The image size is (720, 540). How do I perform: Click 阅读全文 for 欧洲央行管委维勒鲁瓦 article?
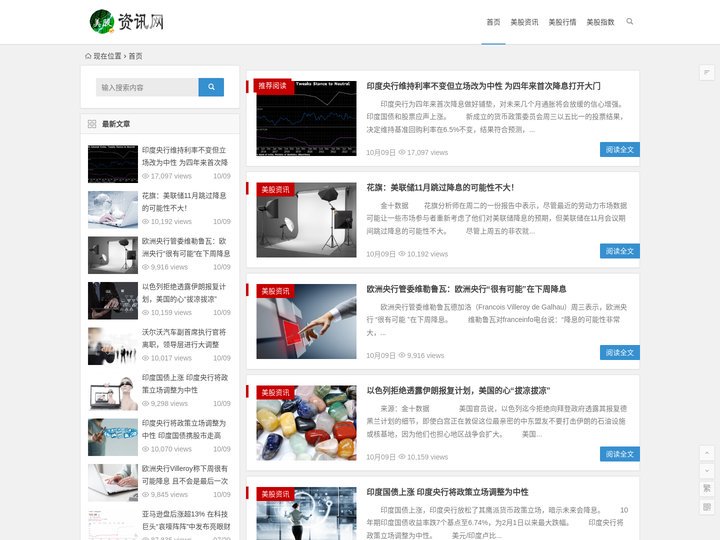[x=619, y=352]
